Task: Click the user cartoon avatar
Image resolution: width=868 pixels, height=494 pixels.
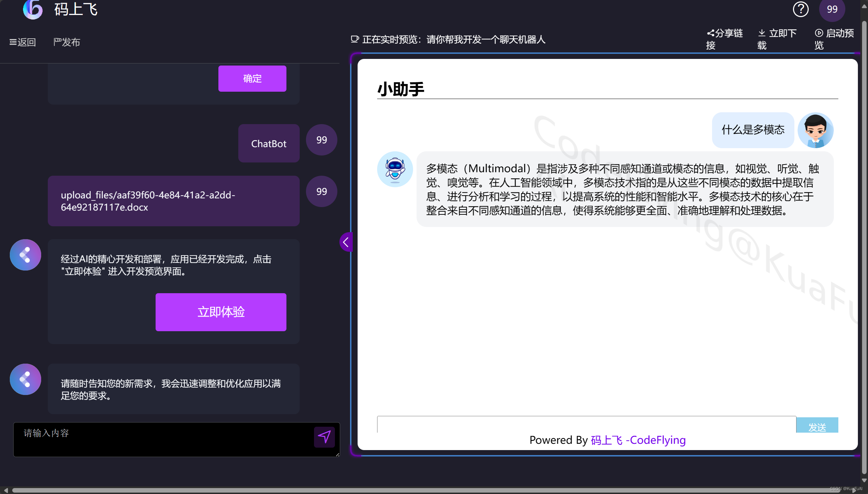Action: click(x=815, y=130)
